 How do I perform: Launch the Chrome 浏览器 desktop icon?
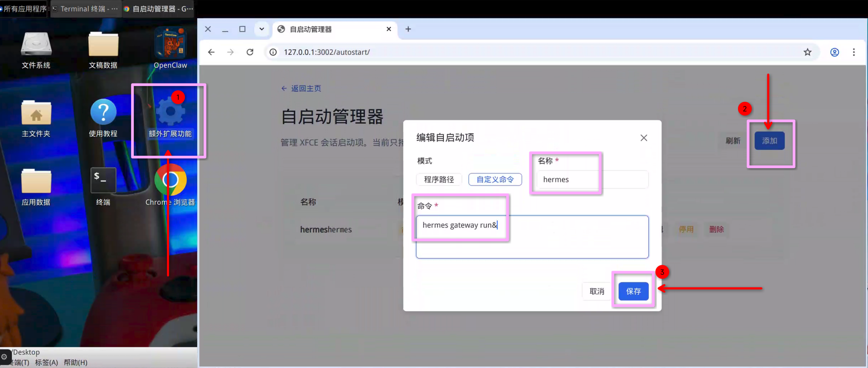coord(170,185)
